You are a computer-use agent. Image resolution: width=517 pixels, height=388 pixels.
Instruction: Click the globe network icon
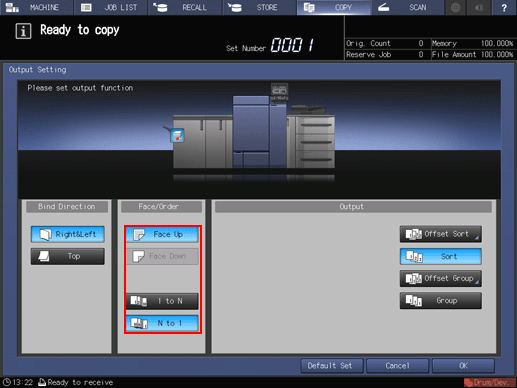click(455, 7)
